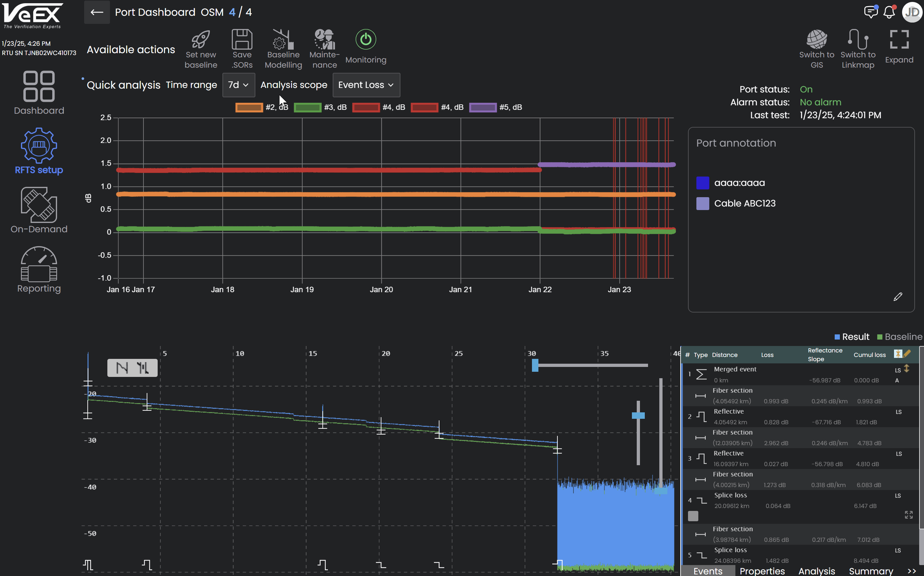924x576 pixels.
Task: Expand the dashboard to fullscreen
Action: tap(899, 40)
